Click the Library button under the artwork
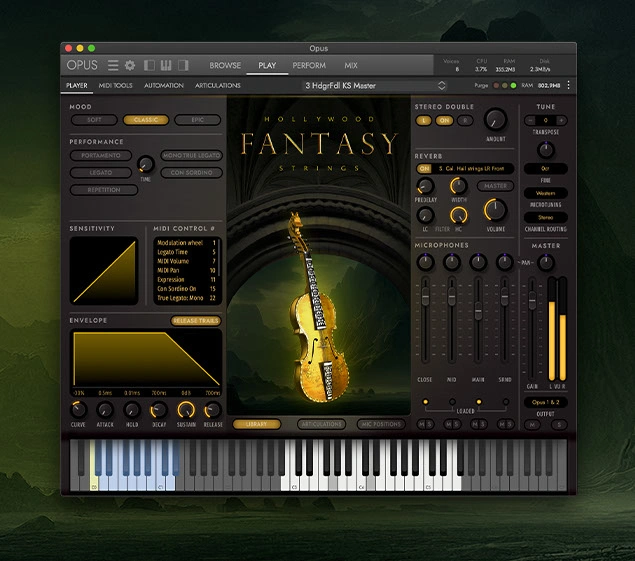This screenshot has height=561, width=635. click(x=256, y=424)
